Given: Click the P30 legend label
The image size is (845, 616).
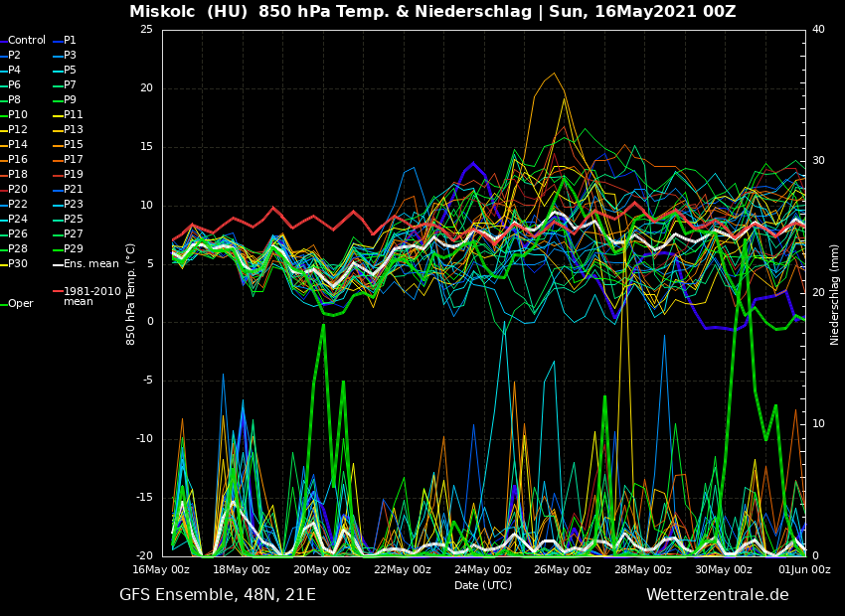Looking at the screenshot, I should click(x=18, y=264).
